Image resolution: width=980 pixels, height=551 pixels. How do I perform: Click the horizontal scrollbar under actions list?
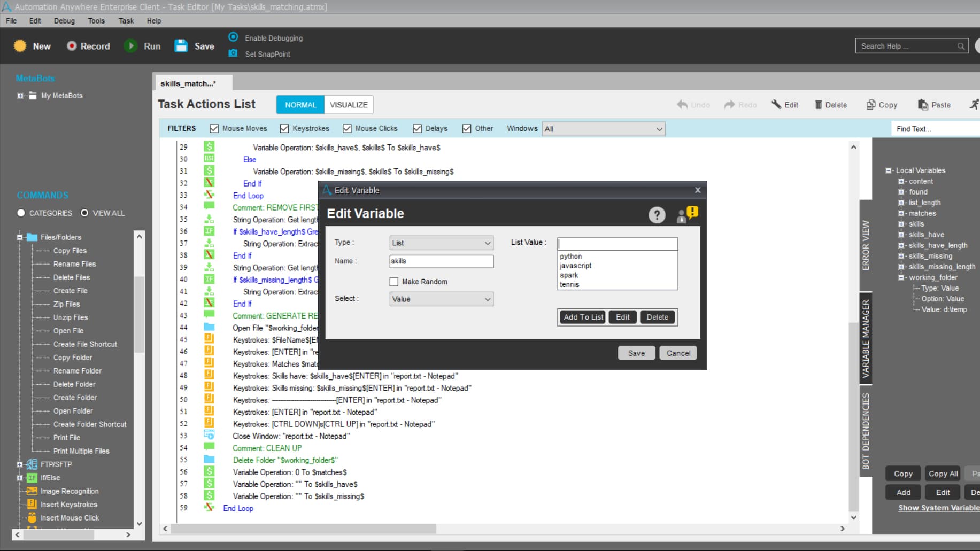pyautogui.click(x=304, y=529)
